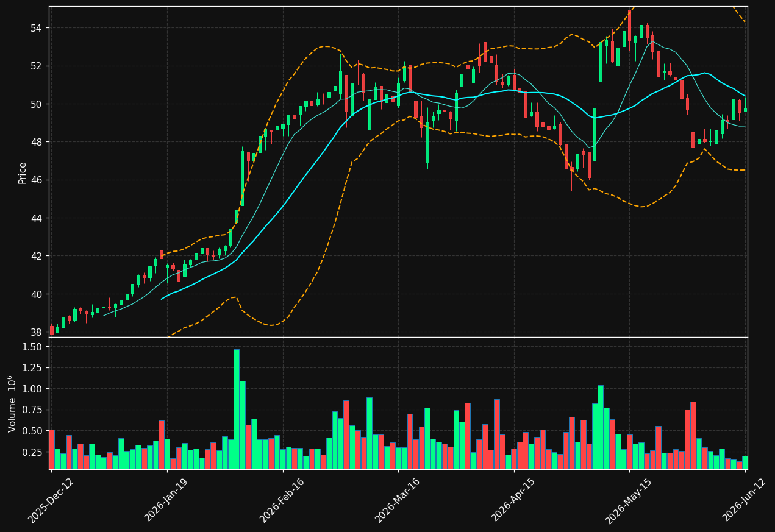Click the 54 price tick label
This screenshot has height=532, width=775.
[x=36, y=28]
